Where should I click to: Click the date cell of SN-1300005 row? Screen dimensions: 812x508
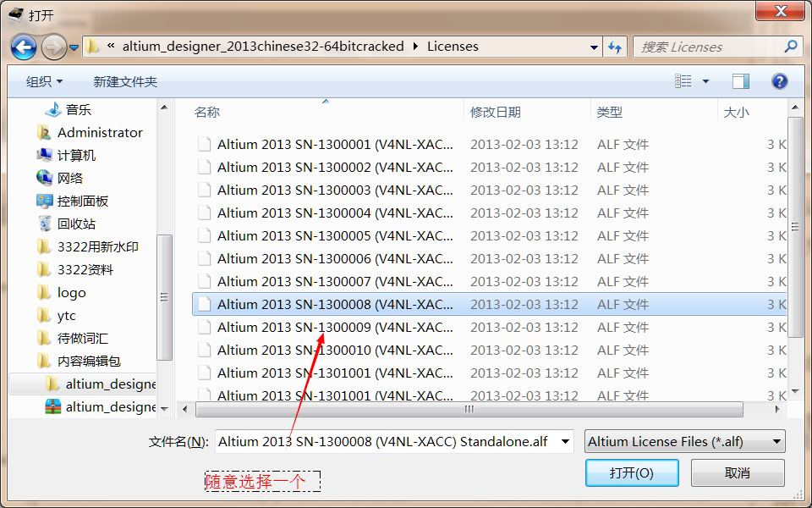(x=524, y=236)
